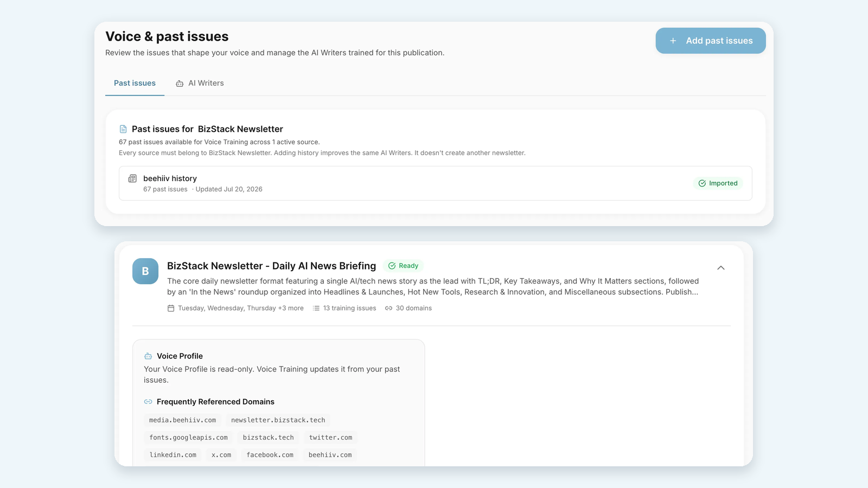
Task: Click Tuesday, Wednesday, Thursday +3 more schedule
Action: click(241, 308)
